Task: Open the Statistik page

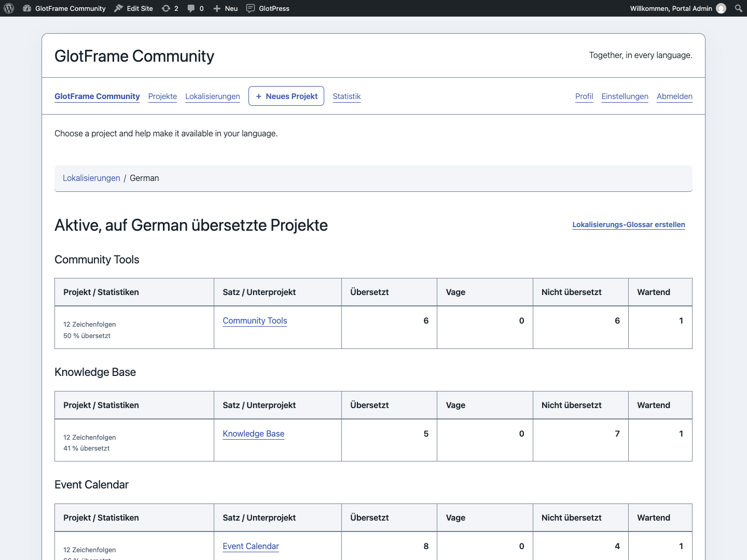Action: click(x=347, y=96)
